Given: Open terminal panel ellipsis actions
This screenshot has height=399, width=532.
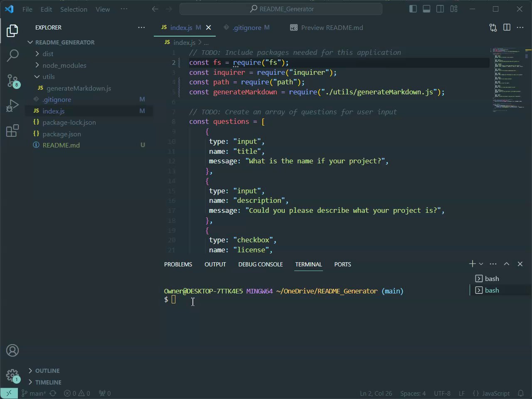Looking at the screenshot, I should point(493,264).
